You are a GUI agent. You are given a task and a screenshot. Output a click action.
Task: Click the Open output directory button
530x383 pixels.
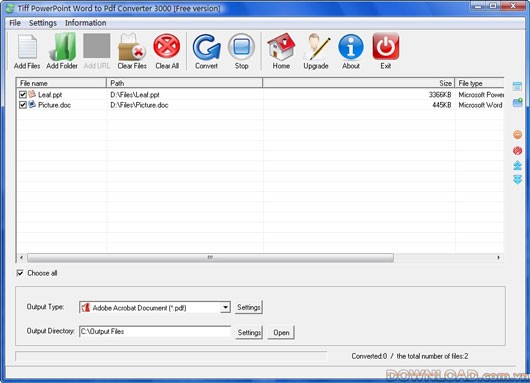281,332
